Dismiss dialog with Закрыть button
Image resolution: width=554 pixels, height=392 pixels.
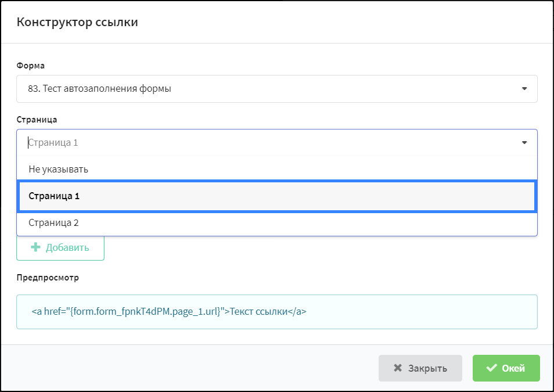click(x=420, y=368)
